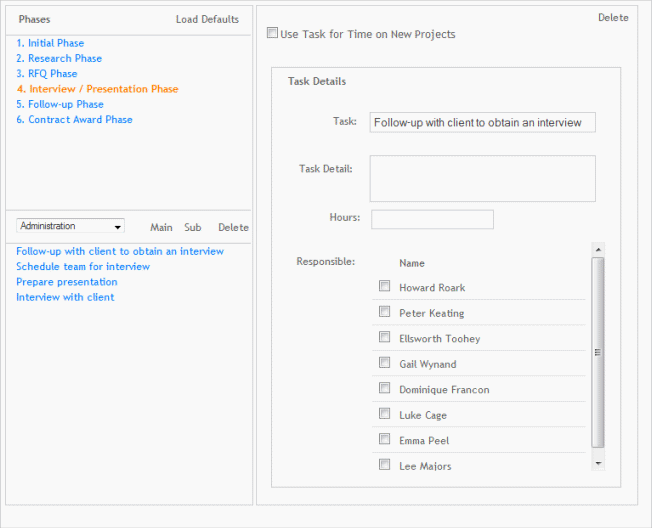Viewport: 652px width, 528px height.
Task: Open 5. Follow-up Phase
Action: (60, 104)
